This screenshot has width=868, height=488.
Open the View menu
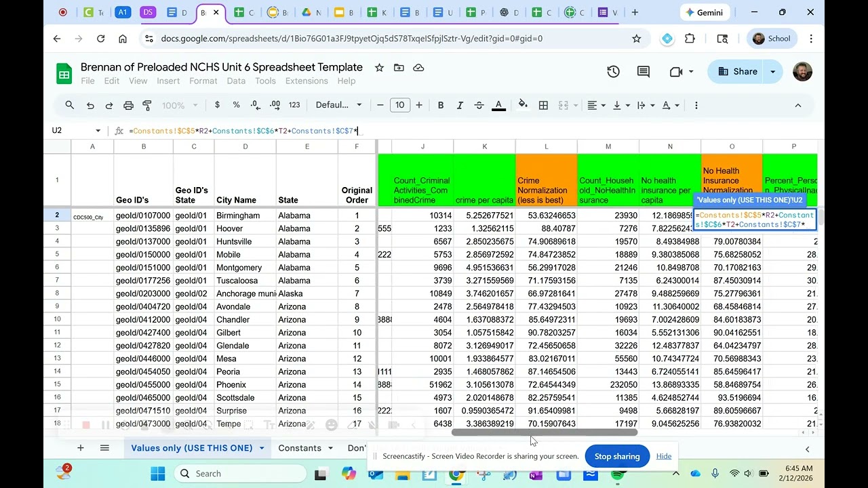[x=138, y=81]
